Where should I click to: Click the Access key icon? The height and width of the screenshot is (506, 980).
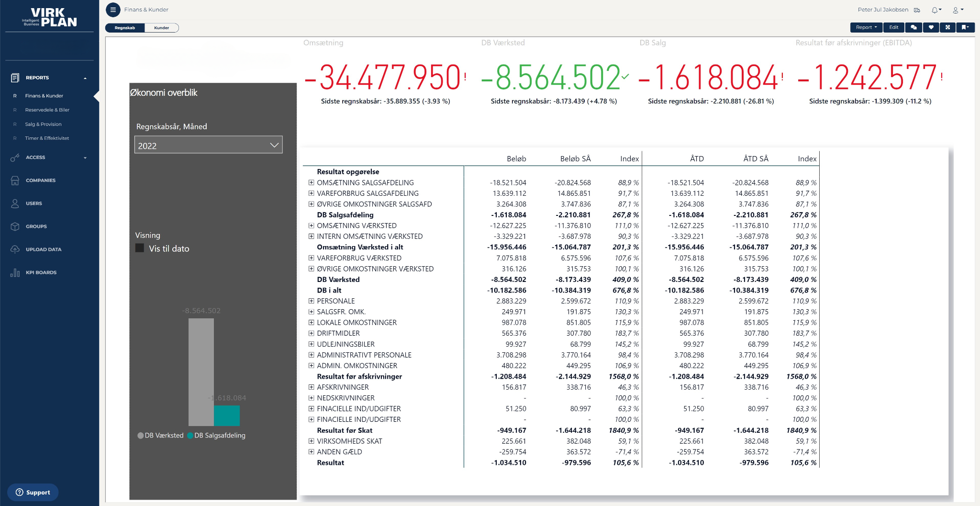15,157
